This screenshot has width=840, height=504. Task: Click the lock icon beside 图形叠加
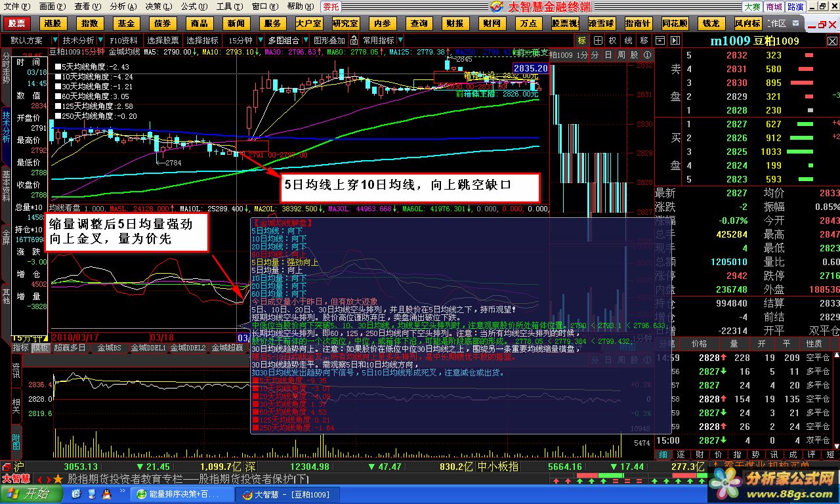(353, 40)
